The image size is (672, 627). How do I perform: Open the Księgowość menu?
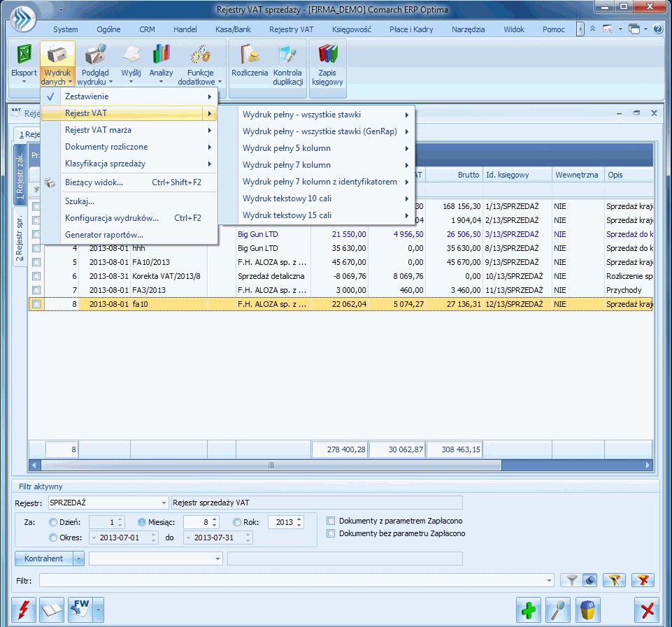352,29
